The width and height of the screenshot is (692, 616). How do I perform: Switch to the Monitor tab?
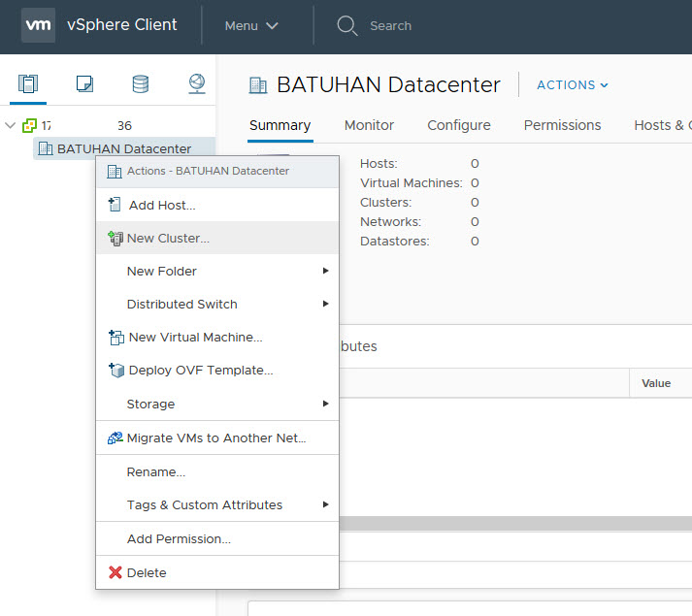coord(369,125)
